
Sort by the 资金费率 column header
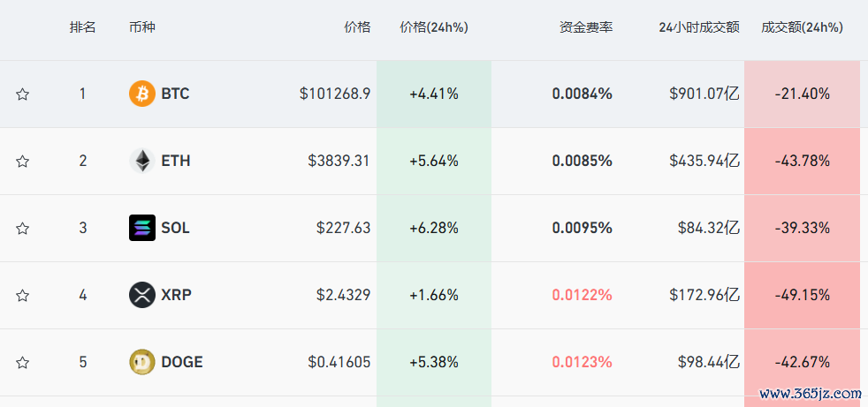point(586,27)
